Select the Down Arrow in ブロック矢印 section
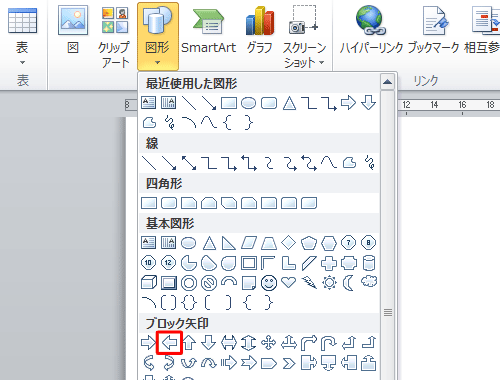Image resolution: width=500 pixels, height=380 pixels. 209,343
